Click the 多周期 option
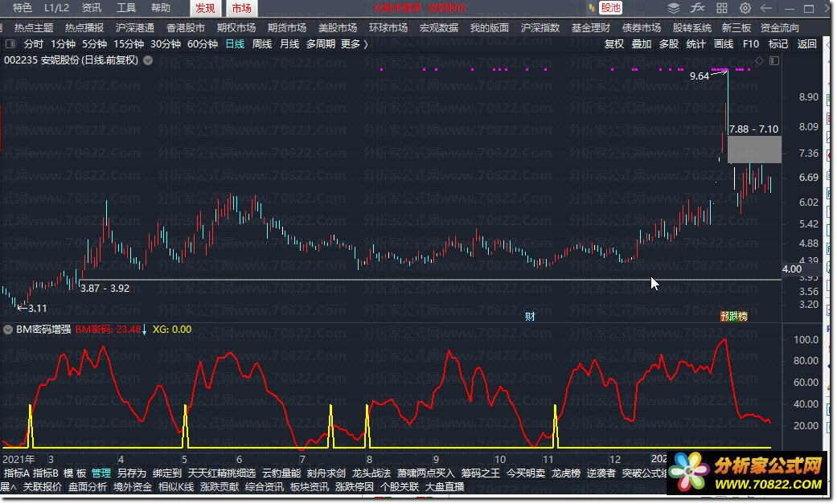 click(x=320, y=43)
